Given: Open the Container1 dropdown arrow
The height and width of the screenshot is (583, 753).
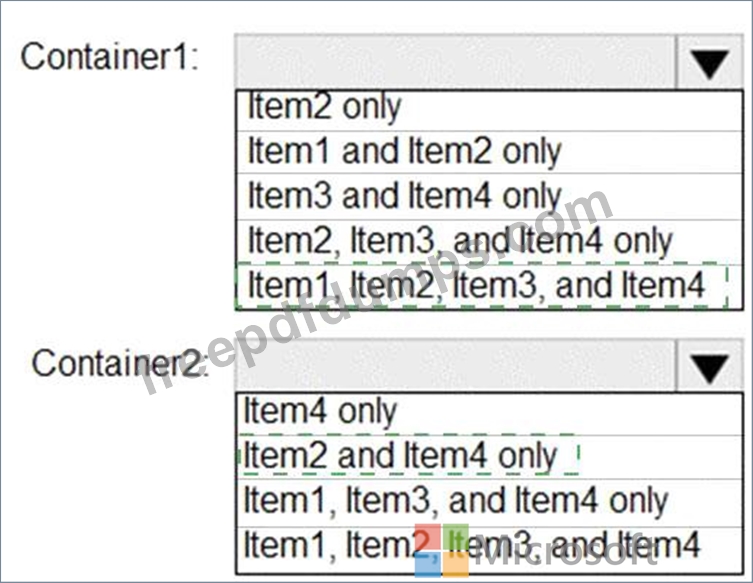Looking at the screenshot, I should tap(709, 62).
